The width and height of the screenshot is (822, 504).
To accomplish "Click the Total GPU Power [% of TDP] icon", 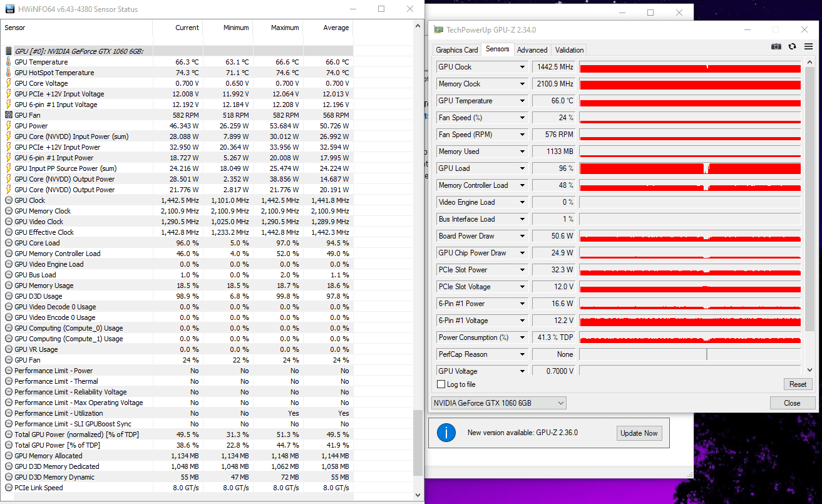I will tap(9, 445).
